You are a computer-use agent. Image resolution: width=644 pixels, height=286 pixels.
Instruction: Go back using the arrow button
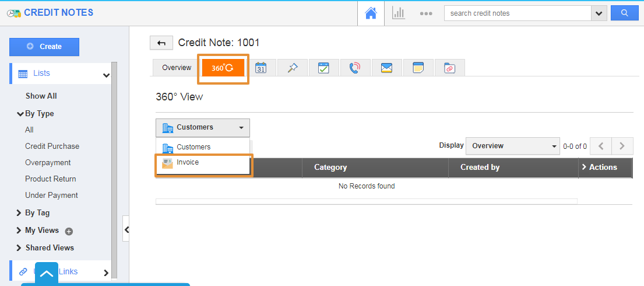(161, 43)
